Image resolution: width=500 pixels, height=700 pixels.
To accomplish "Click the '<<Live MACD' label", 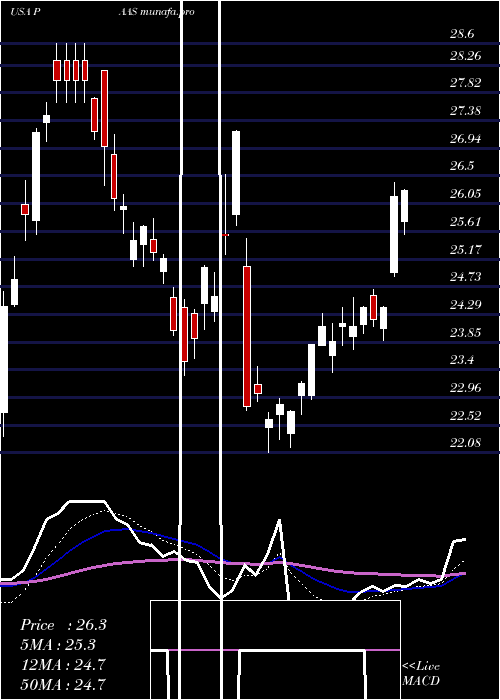I will 421,674.
